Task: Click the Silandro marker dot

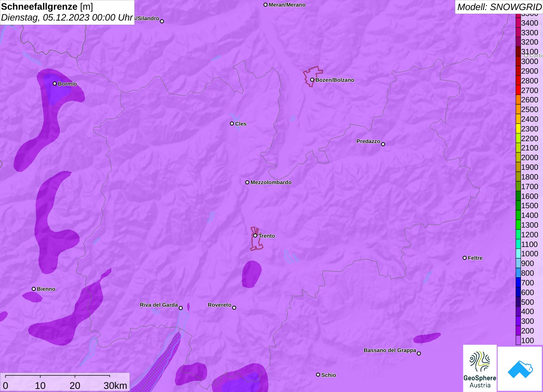Action: (x=162, y=21)
